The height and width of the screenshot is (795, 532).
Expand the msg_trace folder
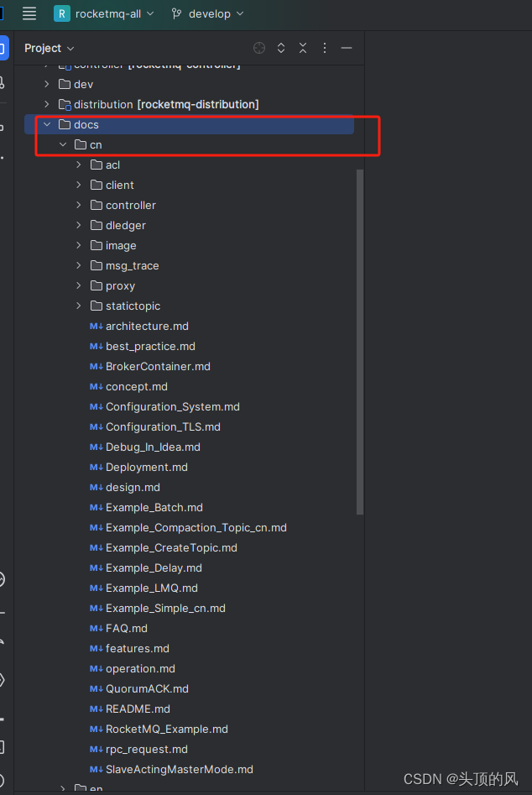point(79,265)
